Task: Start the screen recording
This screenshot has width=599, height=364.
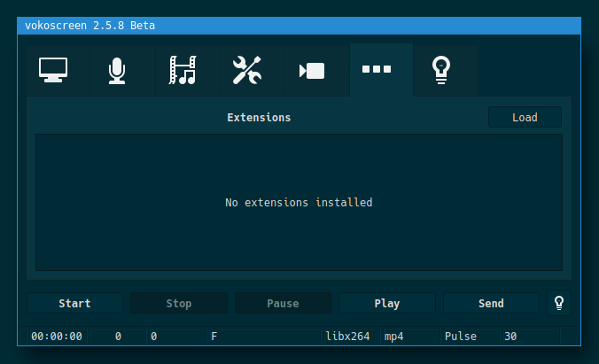Action: tap(74, 303)
